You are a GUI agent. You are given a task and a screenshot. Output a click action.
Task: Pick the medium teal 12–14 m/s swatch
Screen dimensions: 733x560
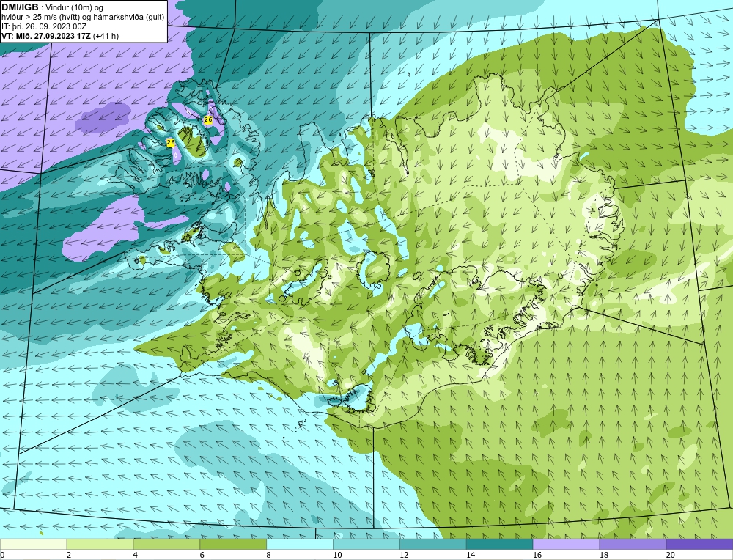click(x=433, y=544)
